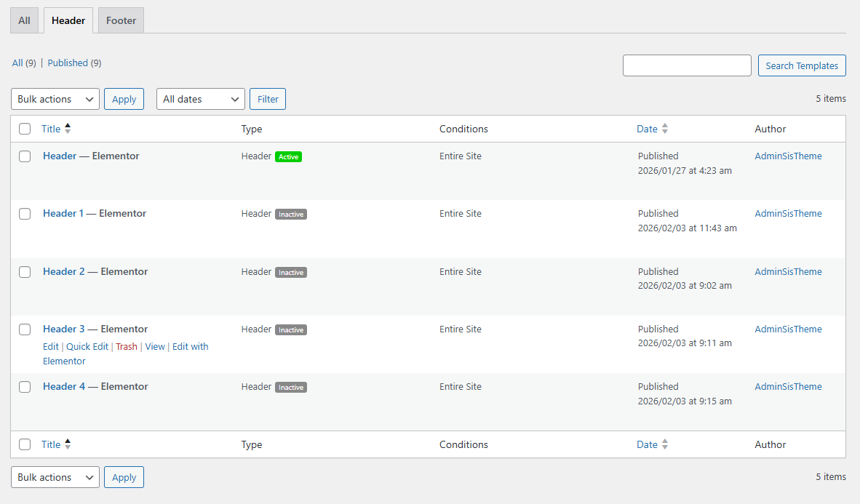Viewport: 860px width, 504px height.
Task: Switch to the Footer tab
Action: (120, 20)
